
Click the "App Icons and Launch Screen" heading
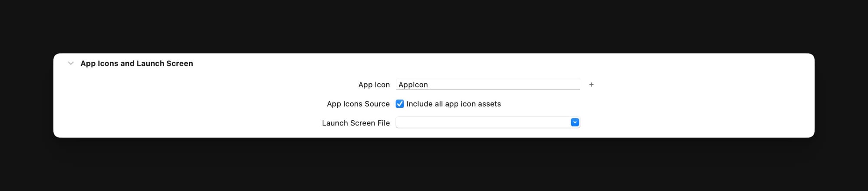pyautogui.click(x=137, y=63)
